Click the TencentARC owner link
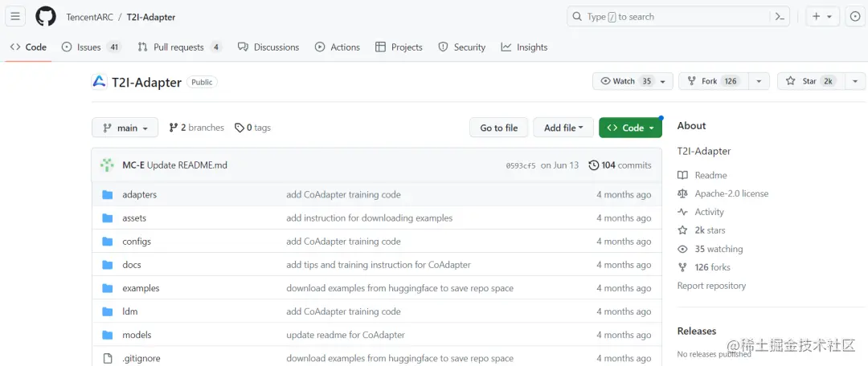 tap(90, 17)
